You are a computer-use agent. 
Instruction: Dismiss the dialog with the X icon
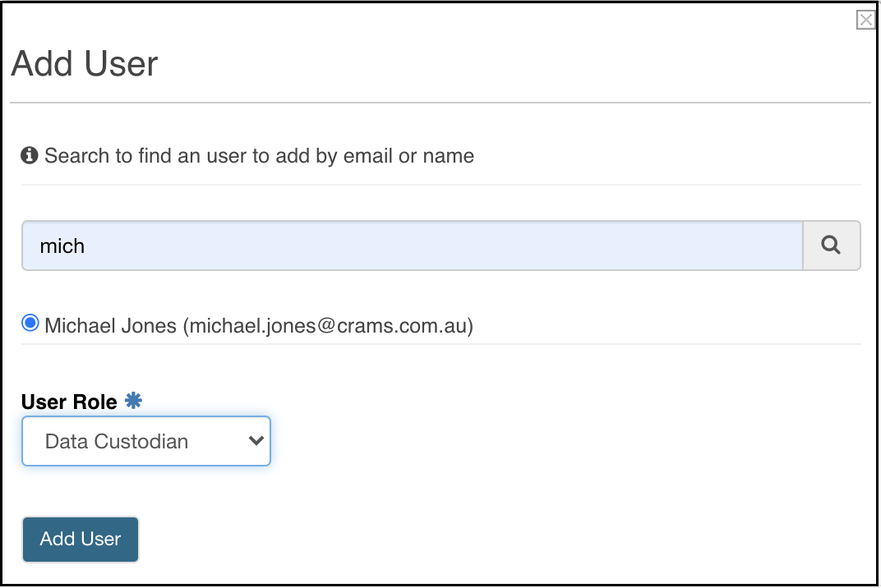(x=866, y=21)
